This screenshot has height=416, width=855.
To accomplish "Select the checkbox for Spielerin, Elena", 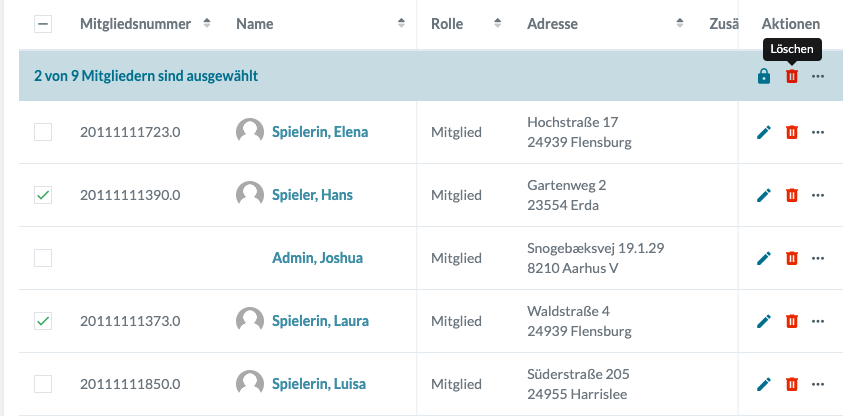I will (43, 132).
